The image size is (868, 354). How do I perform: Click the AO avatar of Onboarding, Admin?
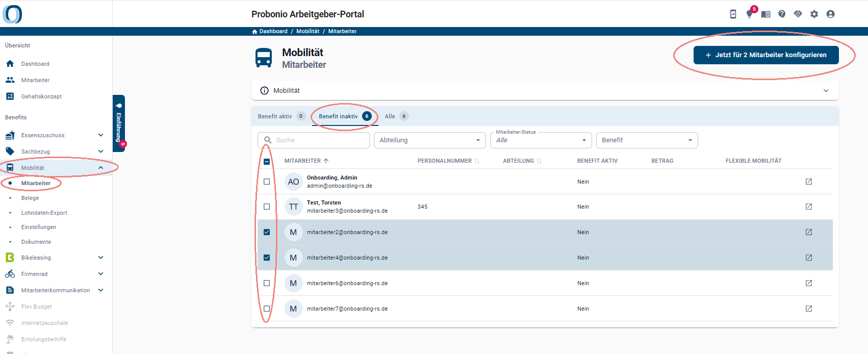[x=293, y=182]
